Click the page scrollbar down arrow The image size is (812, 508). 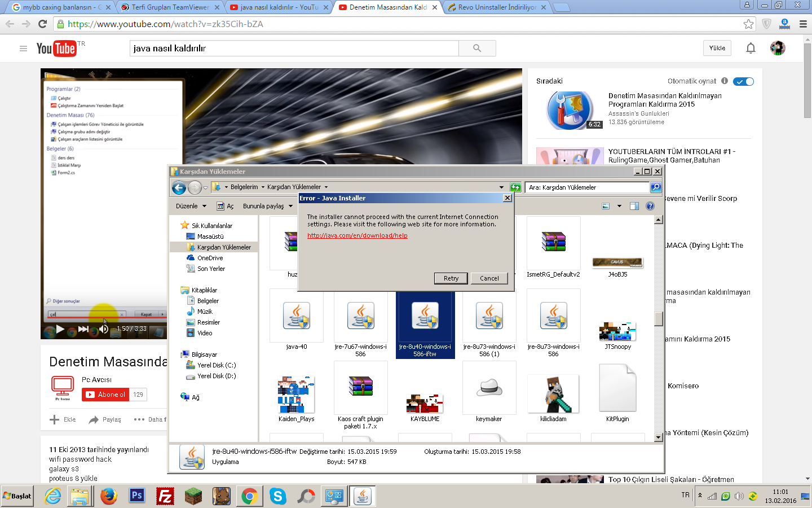(x=807, y=479)
